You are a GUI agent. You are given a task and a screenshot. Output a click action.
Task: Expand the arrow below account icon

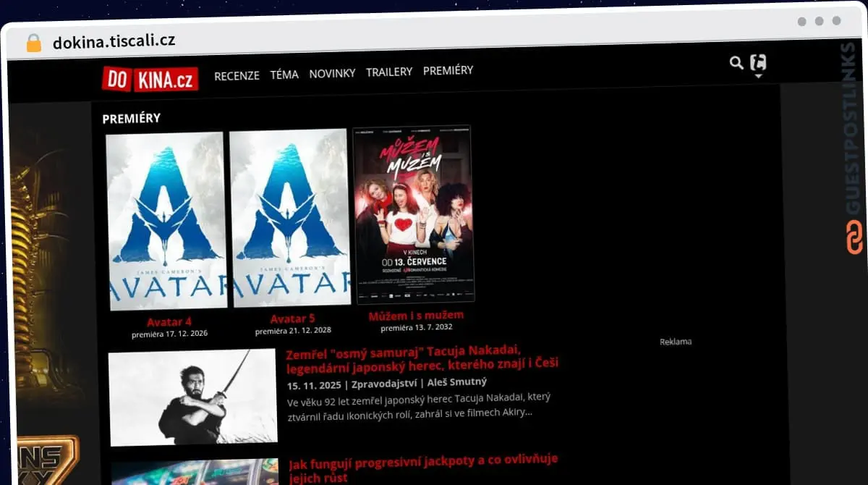click(x=758, y=75)
